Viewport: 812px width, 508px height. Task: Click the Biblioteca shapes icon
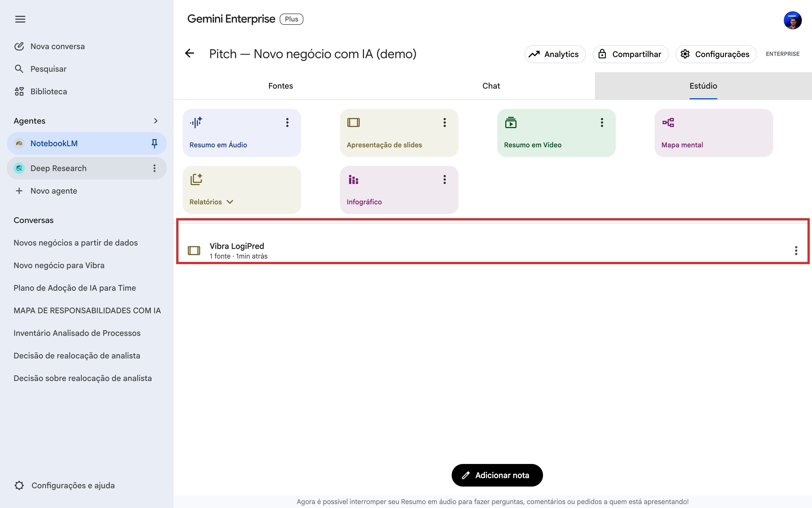point(19,91)
